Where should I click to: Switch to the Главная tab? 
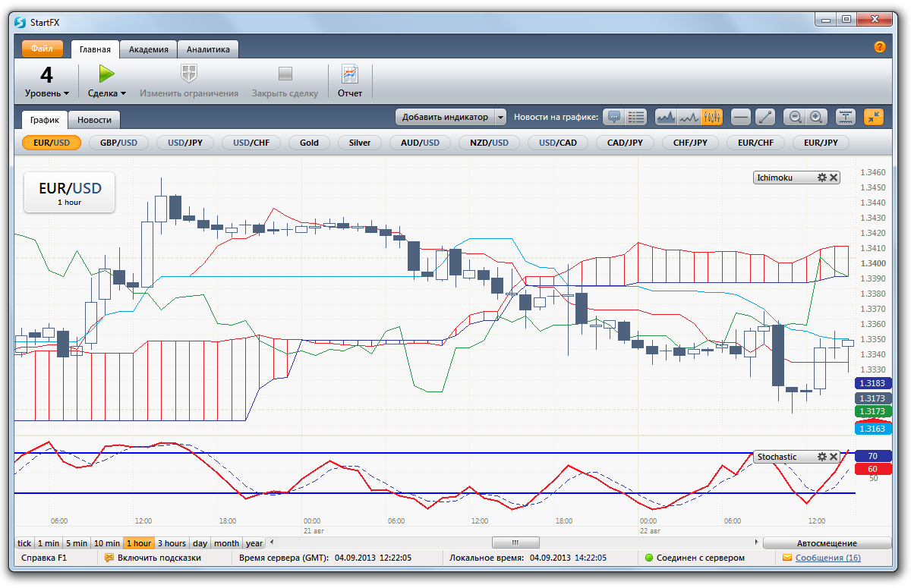tap(95, 50)
